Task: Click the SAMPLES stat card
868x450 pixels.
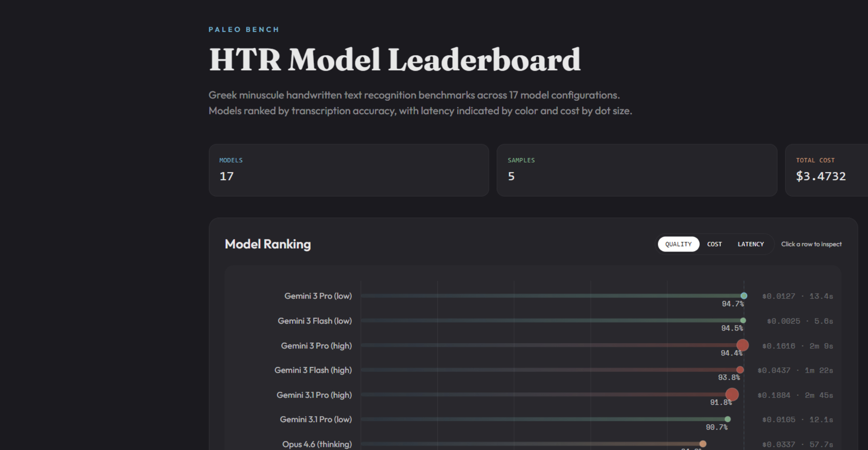Action: [x=637, y=170]
